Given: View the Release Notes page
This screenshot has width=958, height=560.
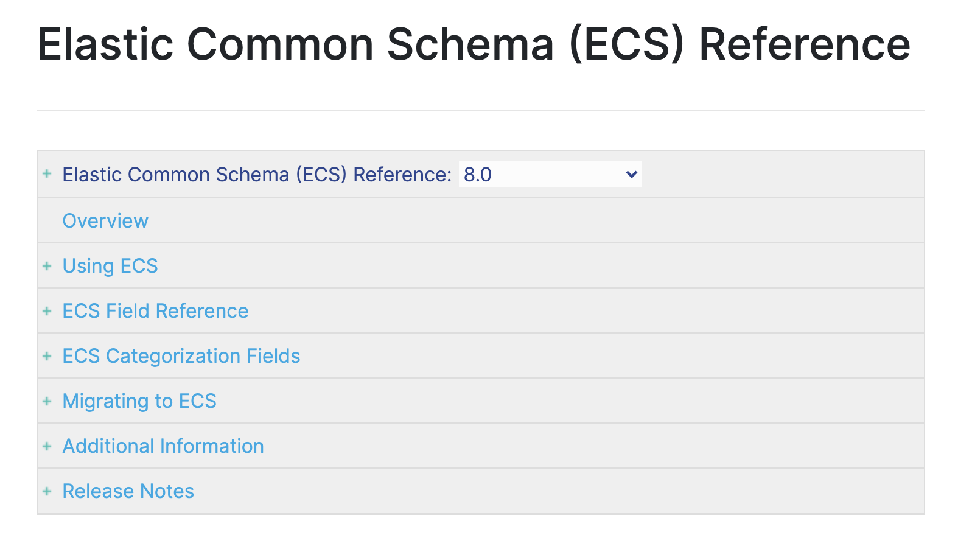Looking at the screenshot, I should 127,491.
